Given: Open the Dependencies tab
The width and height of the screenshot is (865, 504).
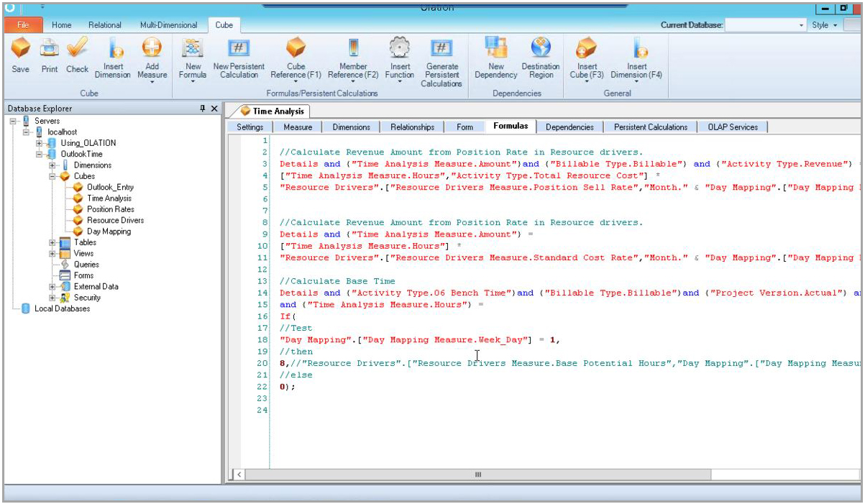Looking at the screenshot, I should (x=569, y=127).
